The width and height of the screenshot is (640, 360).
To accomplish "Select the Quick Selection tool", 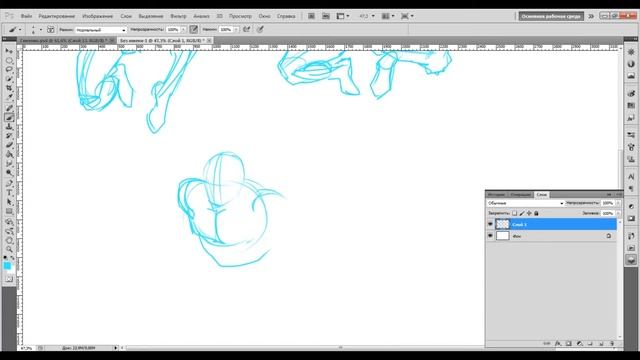I will click(x=9, y=79).
